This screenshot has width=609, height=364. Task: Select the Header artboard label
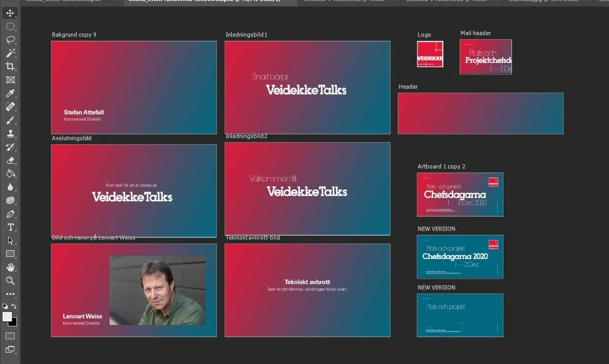click(408, 86)
